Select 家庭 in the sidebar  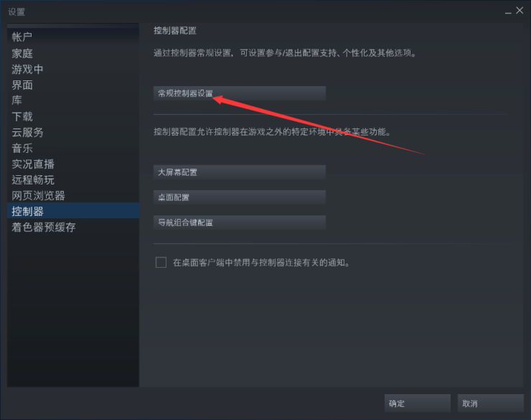(72, 53)
